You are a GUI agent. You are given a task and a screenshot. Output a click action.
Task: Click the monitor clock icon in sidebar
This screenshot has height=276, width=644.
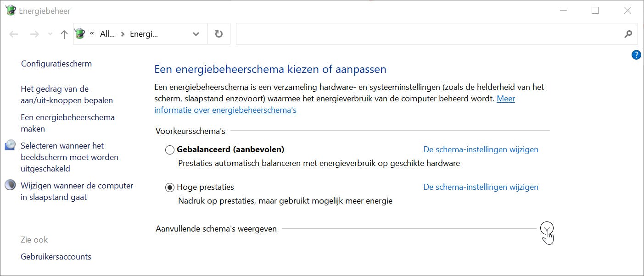click(x=10, y=146)
